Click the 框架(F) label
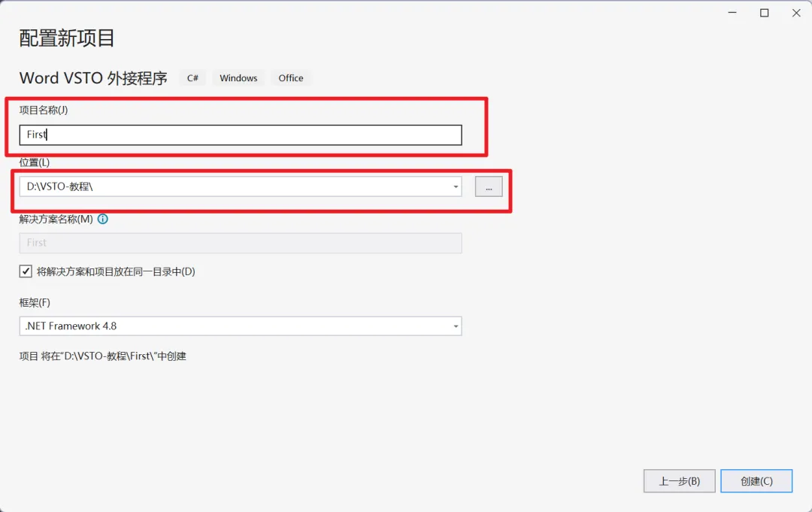Image resolution: width=812 pixels, height=512 pixels. pyautogui.click(x=35, y=302)
